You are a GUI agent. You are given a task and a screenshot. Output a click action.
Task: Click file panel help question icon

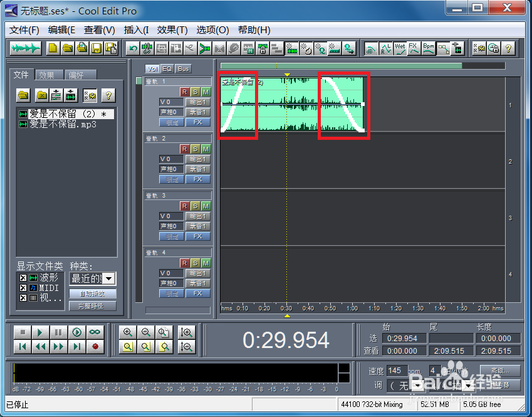tap(108, 95)
